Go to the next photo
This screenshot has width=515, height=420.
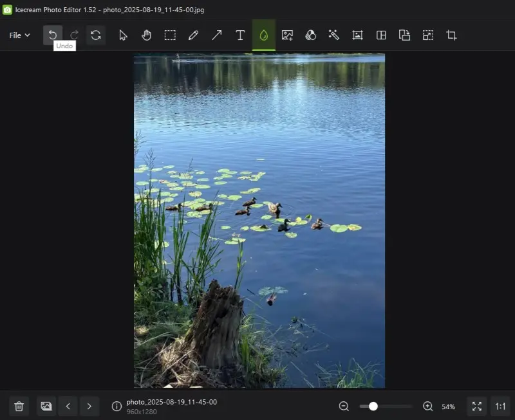pos(89,406)
